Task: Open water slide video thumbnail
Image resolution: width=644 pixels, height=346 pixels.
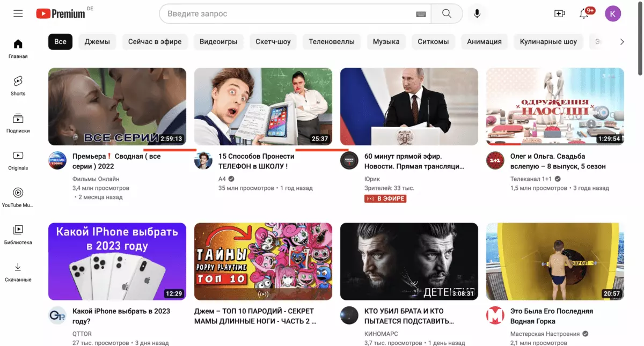Action: click(555, 261)
